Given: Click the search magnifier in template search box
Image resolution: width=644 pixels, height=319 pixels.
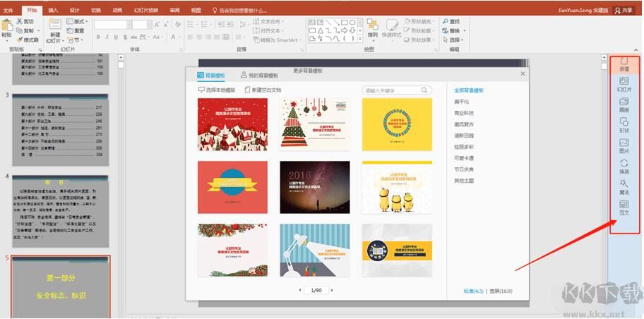Looking at the screenshot, I should (424, 90).
